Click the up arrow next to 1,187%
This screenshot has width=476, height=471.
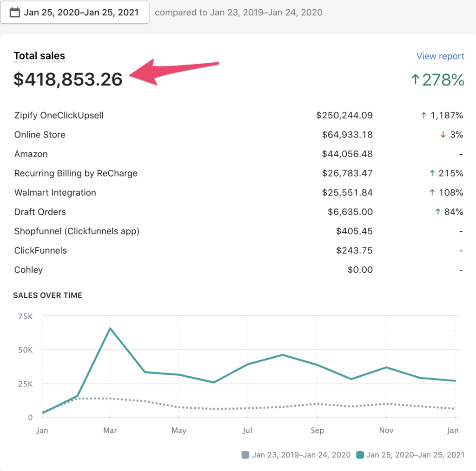pyautogui.click(x=423, y=116)
